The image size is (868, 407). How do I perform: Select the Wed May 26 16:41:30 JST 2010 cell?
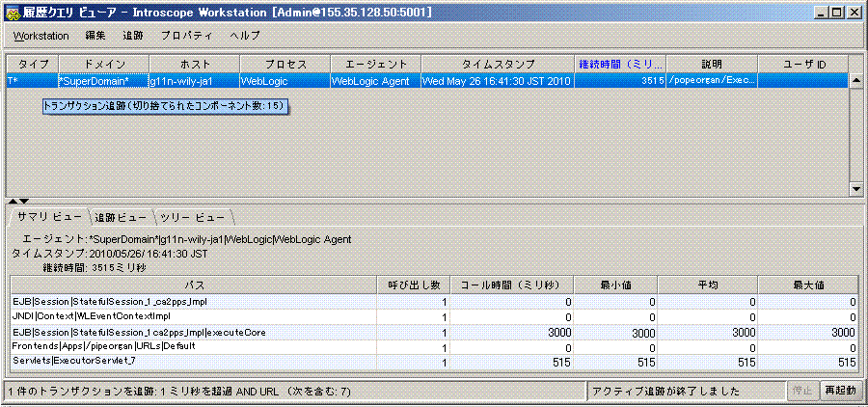click(x=498, y=81)
